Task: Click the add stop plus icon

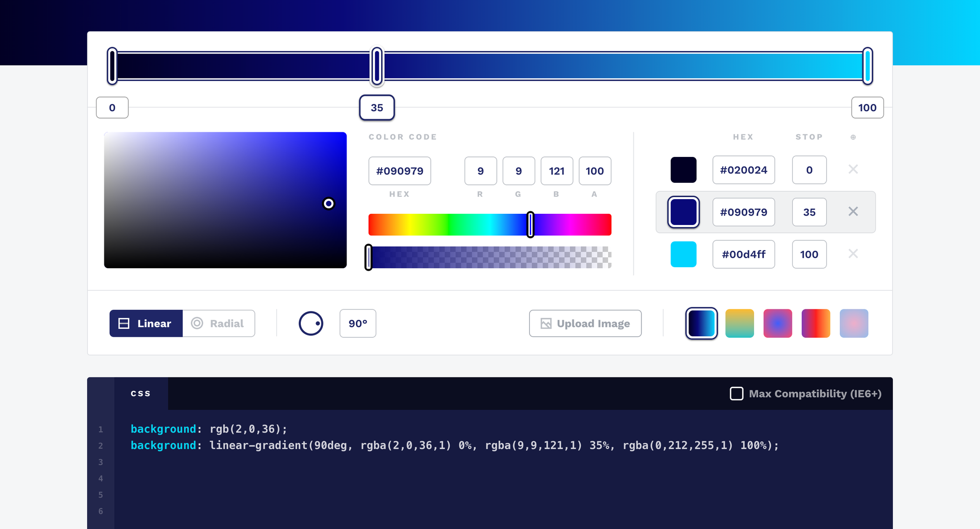Action: [853, 137]
